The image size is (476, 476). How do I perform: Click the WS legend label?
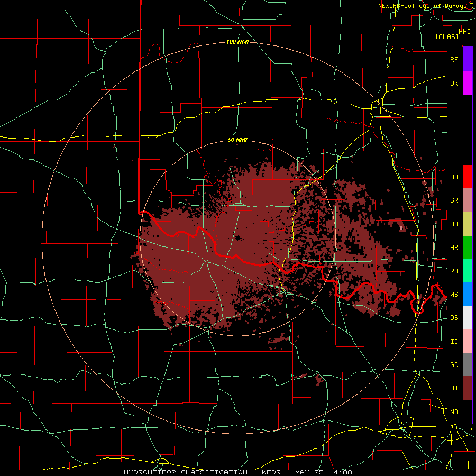point(454,294)
